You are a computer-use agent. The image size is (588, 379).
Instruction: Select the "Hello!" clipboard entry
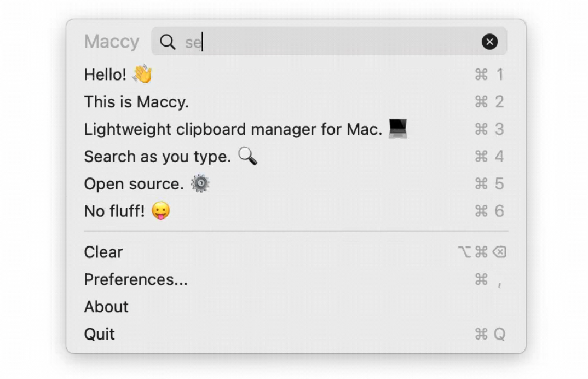click(105, 74)
